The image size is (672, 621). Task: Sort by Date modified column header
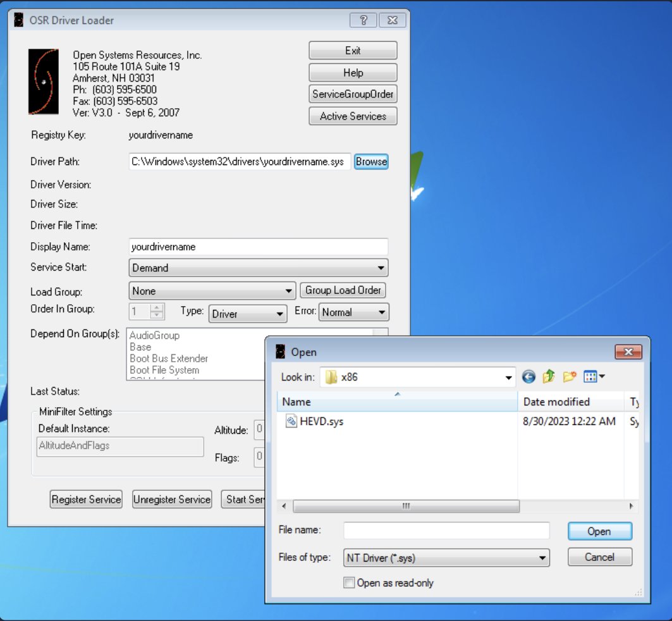(x=571, y=402)
